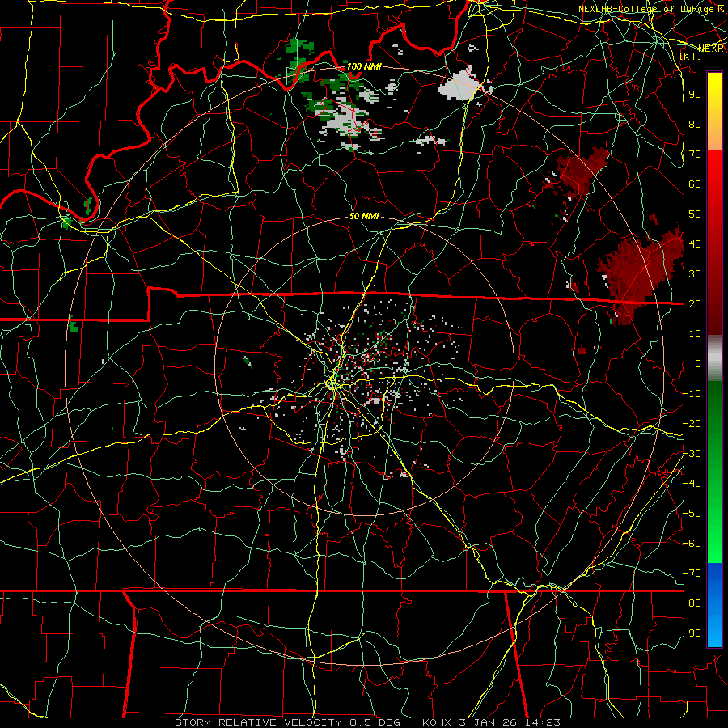Select the 90 value on the velocity scale
The image size is (728, 728).
coord(695,95)
